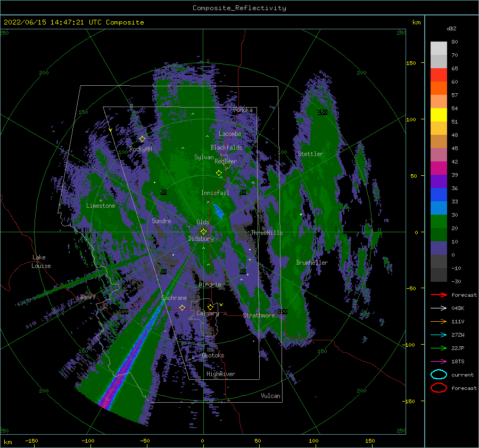Screen dimensions: 479x448
Task: Click the Limestone label
Action: tap(101, 206)
